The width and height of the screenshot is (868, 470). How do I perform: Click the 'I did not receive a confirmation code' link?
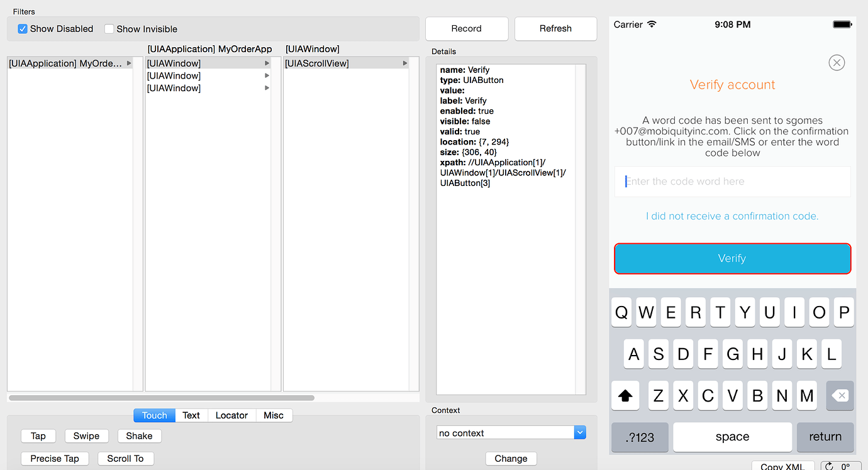coord(732,216)
